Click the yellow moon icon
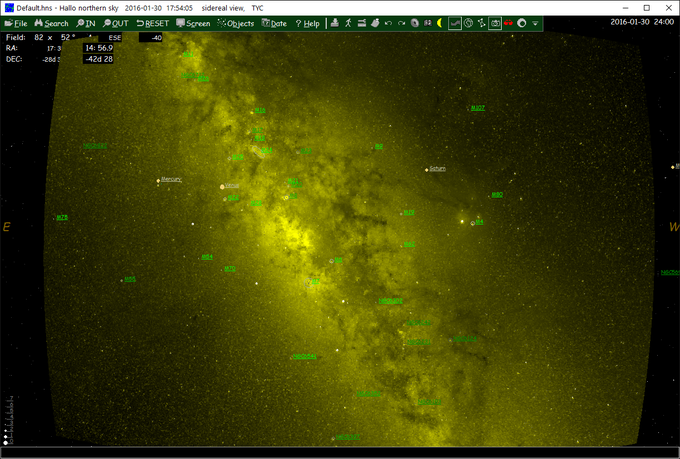Screen dimensions: 680x459 440,23
